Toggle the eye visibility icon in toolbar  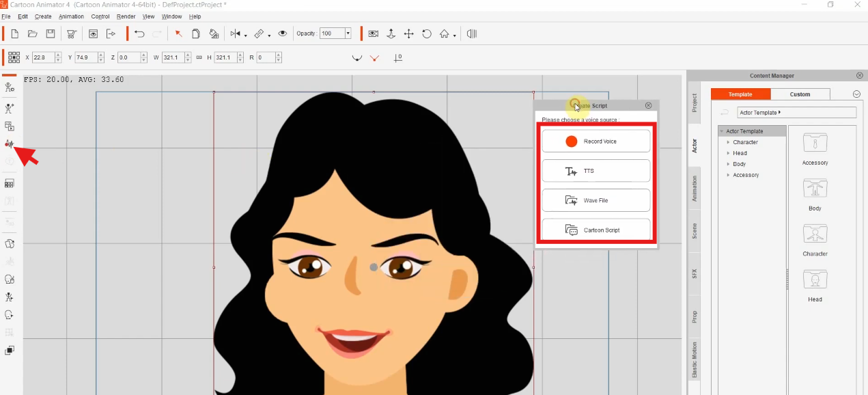coord(282,33)
